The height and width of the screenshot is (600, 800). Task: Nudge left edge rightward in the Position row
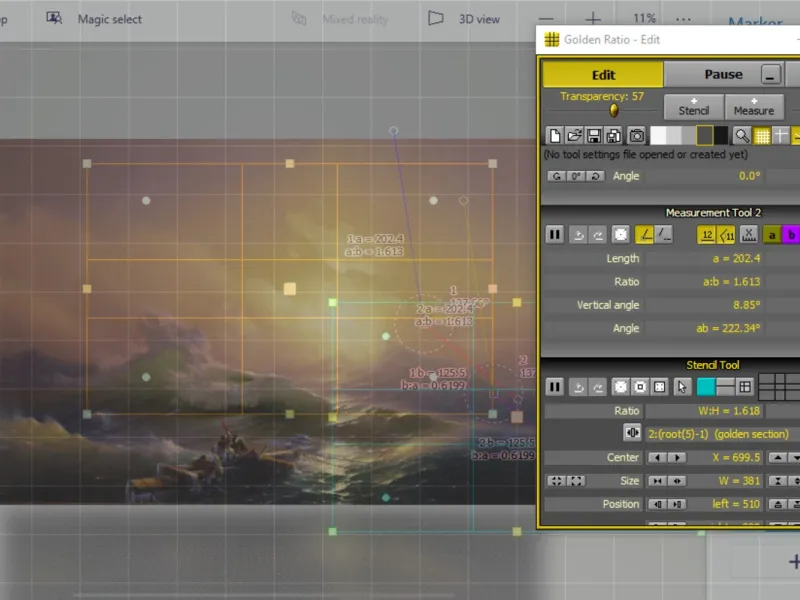(x=677, y=505)
